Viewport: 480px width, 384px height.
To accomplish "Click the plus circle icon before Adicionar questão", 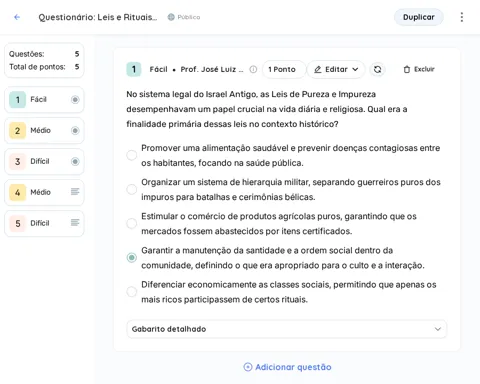I will coord(248,367).
